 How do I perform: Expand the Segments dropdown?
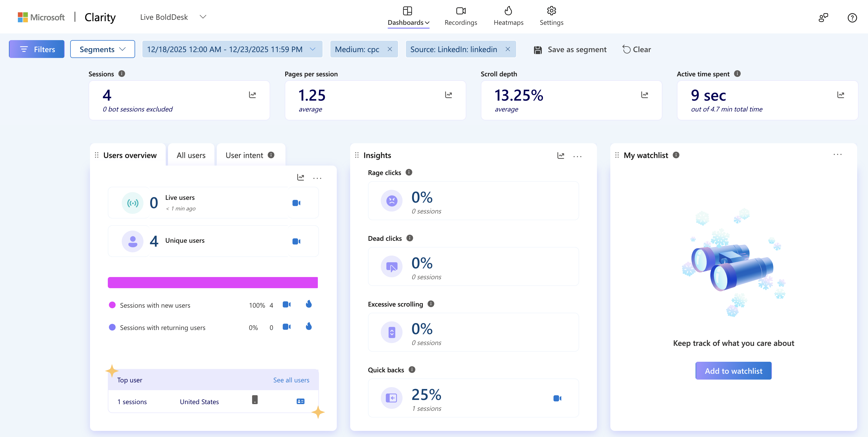pyautogui.click(x=103, y=49)
